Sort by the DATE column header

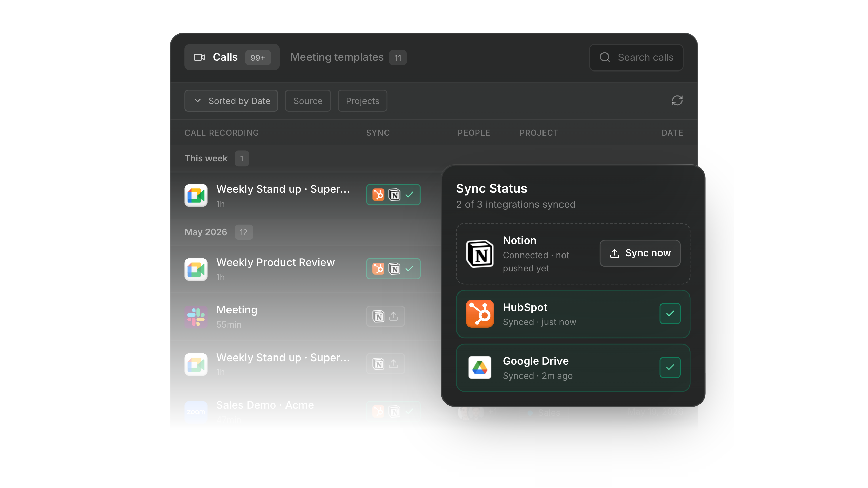tap(672, 133)
